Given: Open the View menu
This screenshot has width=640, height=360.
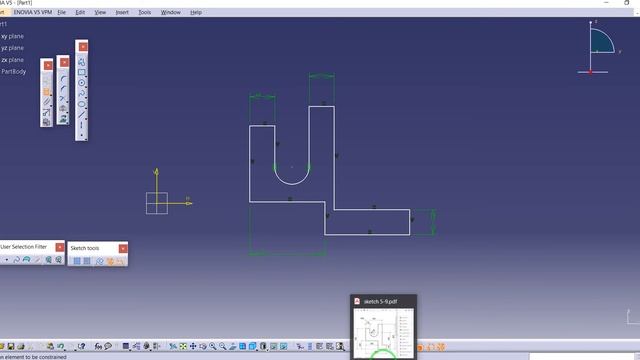Looking at the screenshot, I should [100, 12].
